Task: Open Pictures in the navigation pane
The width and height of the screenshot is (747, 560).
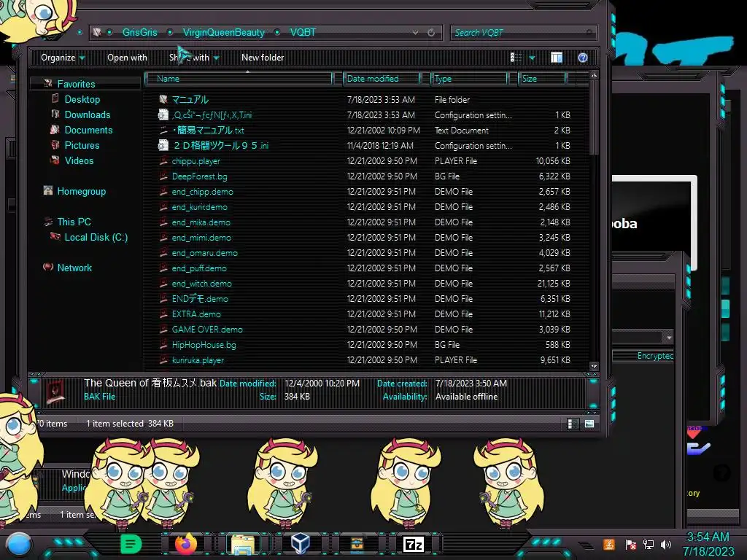Action: (82, 145)
